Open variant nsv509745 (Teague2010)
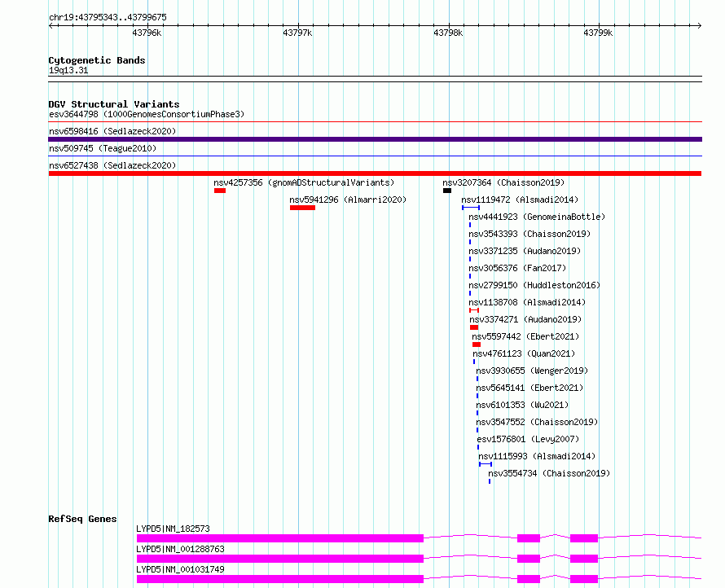The width and height of the screenshot is (725, 588). [103, 148]
